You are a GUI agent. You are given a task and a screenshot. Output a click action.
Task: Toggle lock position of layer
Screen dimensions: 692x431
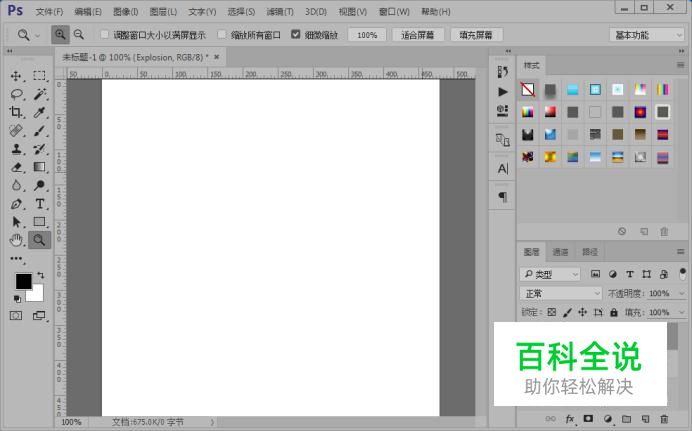tap(583, 312)
